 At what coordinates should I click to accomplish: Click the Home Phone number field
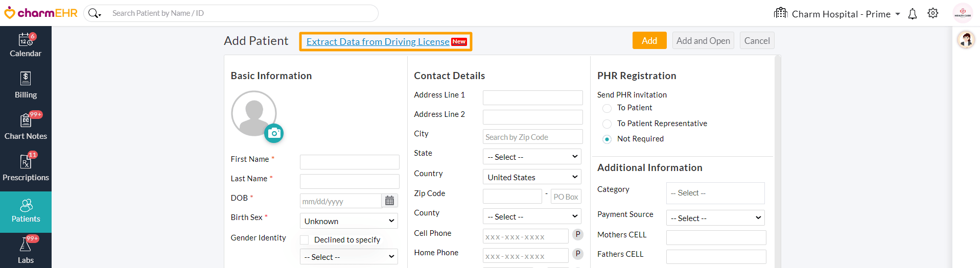526,256
